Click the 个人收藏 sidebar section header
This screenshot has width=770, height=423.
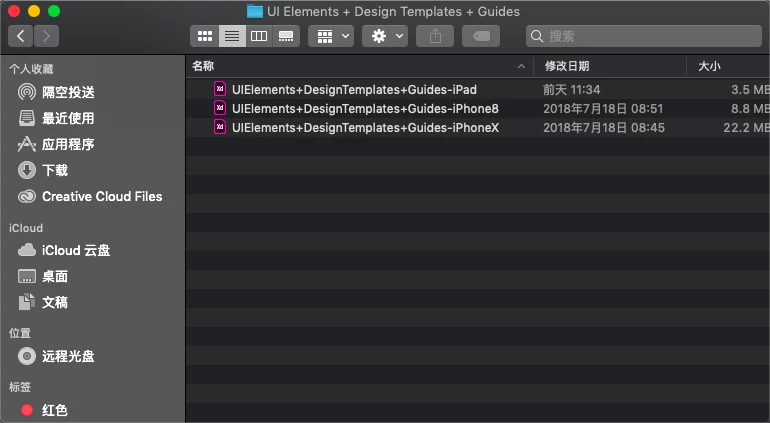(x=31, y=69)
